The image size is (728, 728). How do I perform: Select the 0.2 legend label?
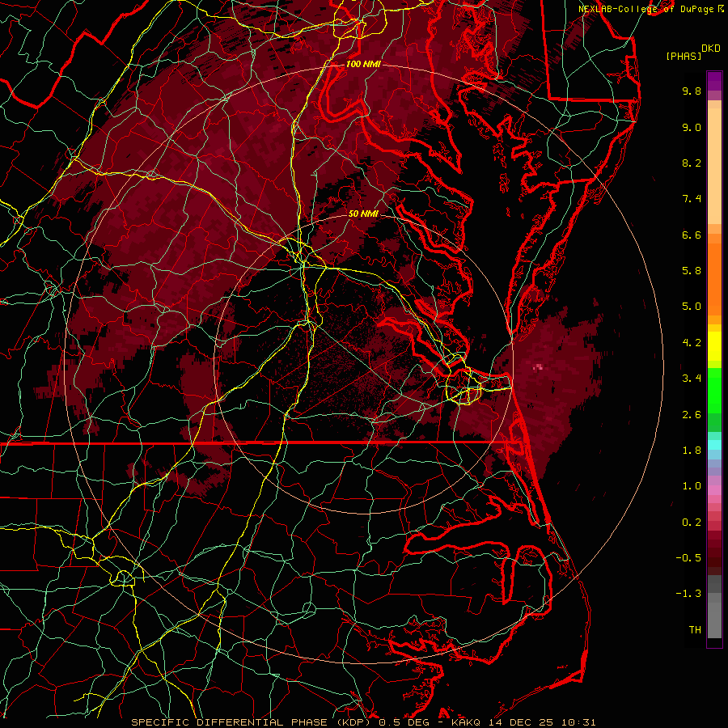692,523
